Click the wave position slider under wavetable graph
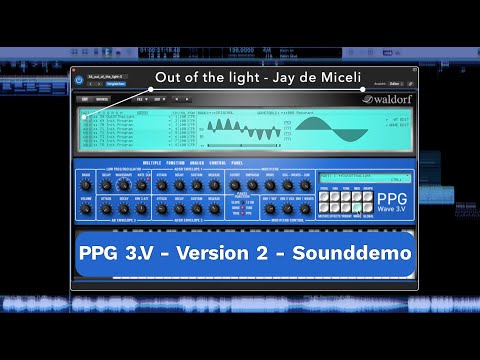The width and height of the screenshot is (480, 360). [x=243, y=146]
